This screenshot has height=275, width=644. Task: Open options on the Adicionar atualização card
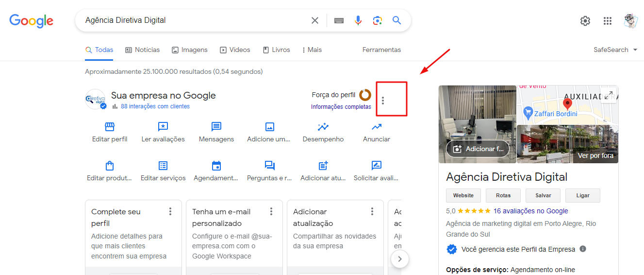(x=372, y=211)
